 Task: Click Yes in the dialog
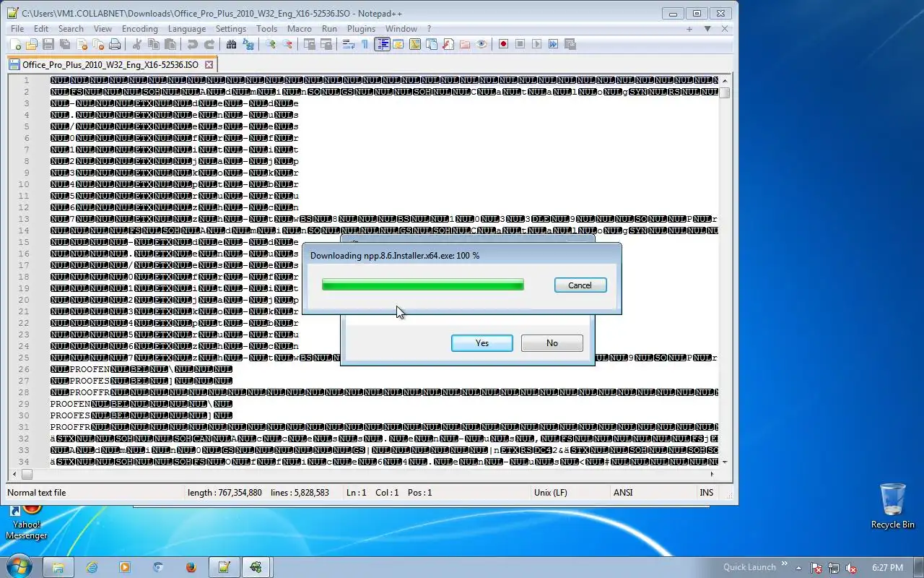pos(482,343)
